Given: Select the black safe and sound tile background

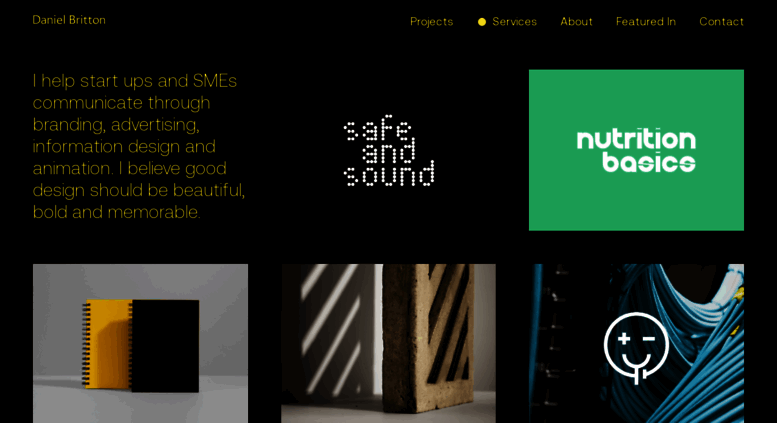Looking at the screenshot, I should coord(388,150).
